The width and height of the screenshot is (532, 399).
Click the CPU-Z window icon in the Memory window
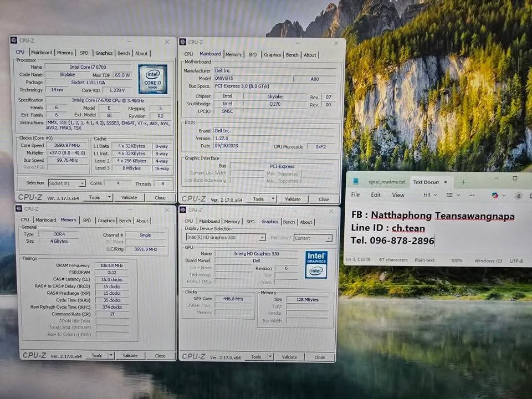[x=19, y=209]
